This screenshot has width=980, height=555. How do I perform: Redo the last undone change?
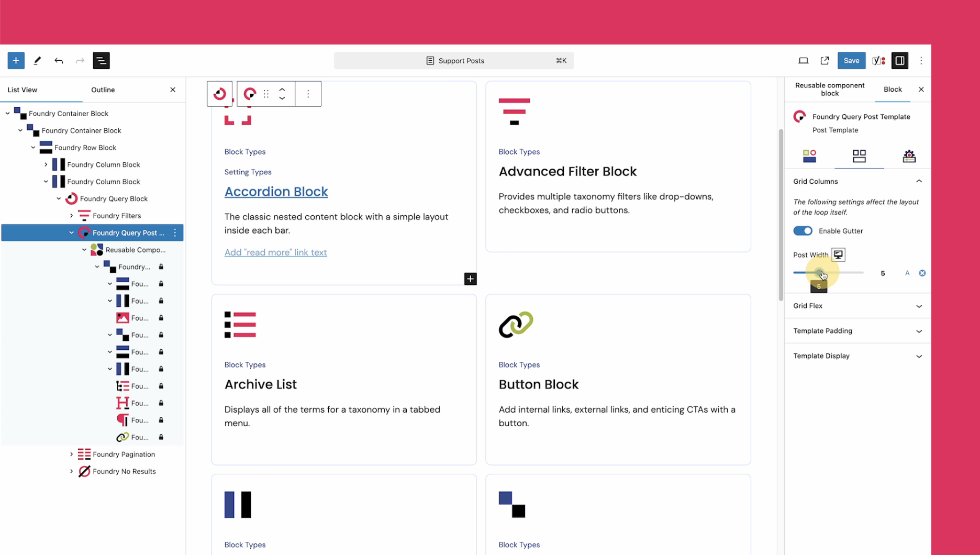(x=80, y=61)
